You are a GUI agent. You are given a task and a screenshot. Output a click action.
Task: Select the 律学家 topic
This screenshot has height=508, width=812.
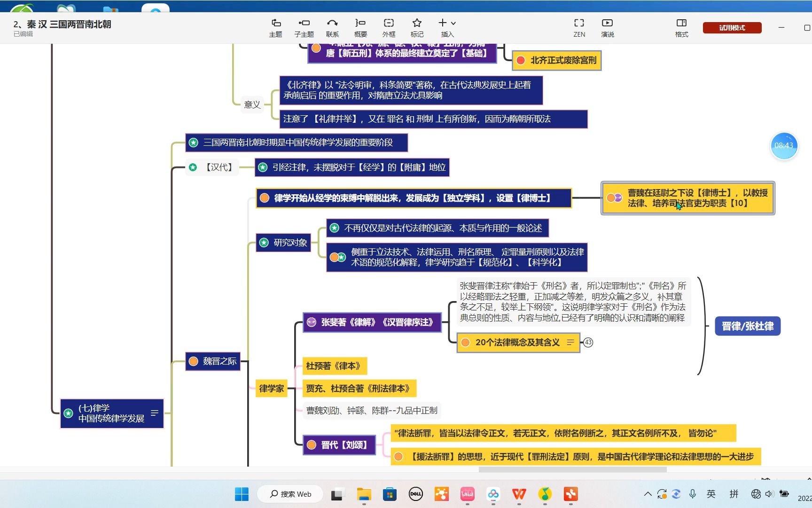click(x=272, y=389)
